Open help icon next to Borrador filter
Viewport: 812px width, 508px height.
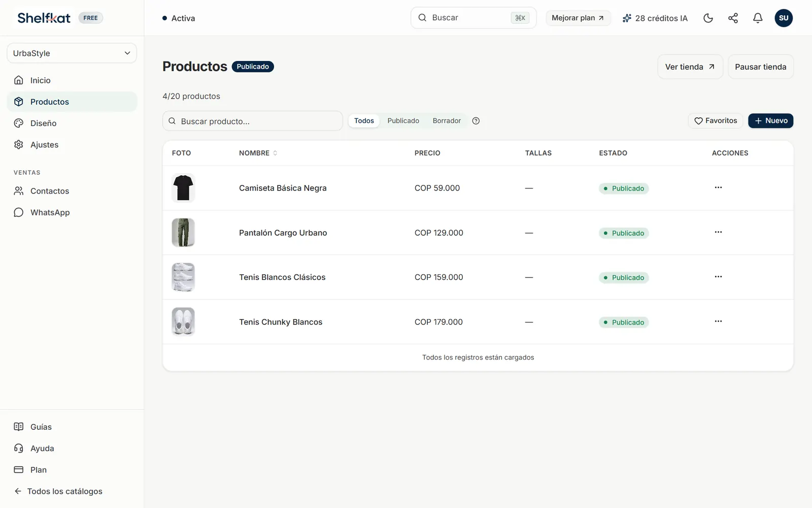click(476, 121)
